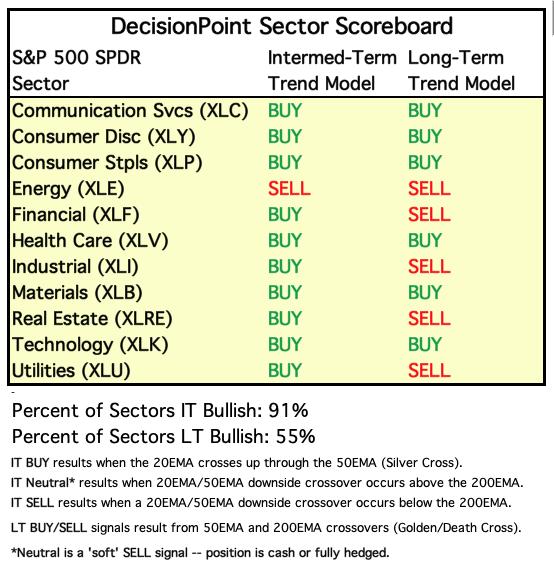Select the Communication Svcs (XLC) row label

point(130,111)
